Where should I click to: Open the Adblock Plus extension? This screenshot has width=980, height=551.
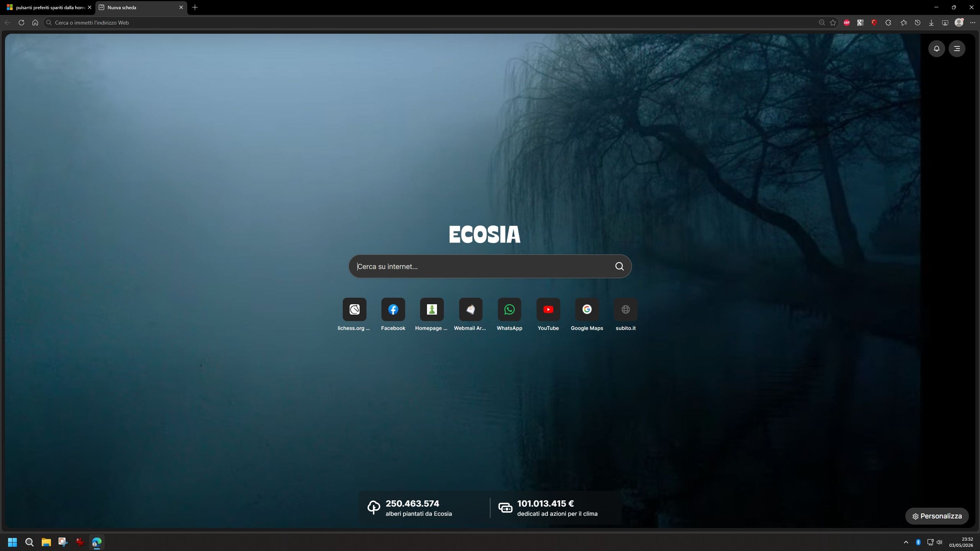[847, 23]
